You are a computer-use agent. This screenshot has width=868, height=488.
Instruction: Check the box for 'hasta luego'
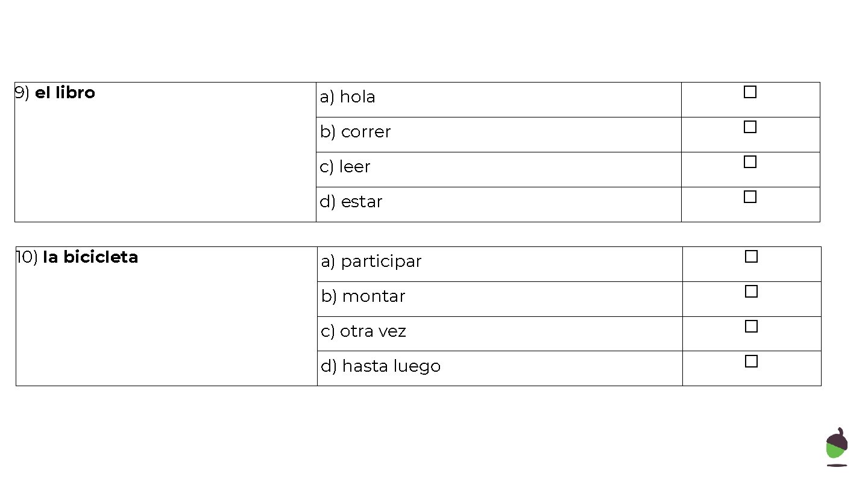click(x=751, y=361)
